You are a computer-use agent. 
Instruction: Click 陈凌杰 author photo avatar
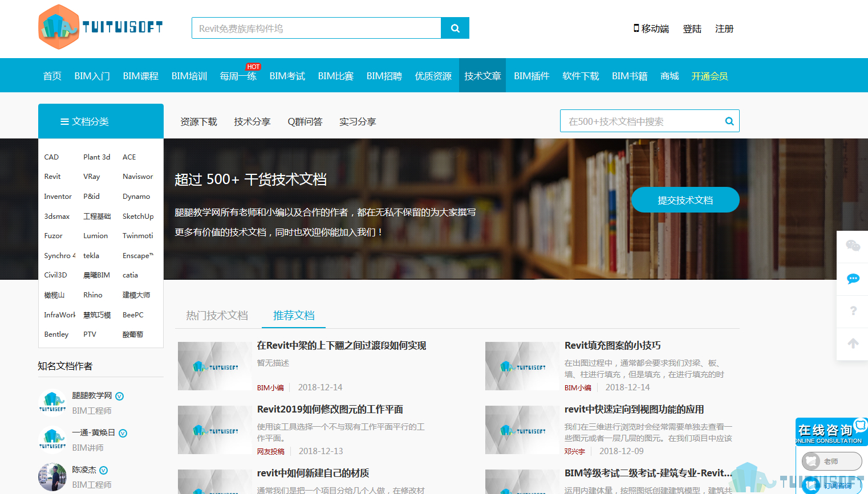(52, 477)
